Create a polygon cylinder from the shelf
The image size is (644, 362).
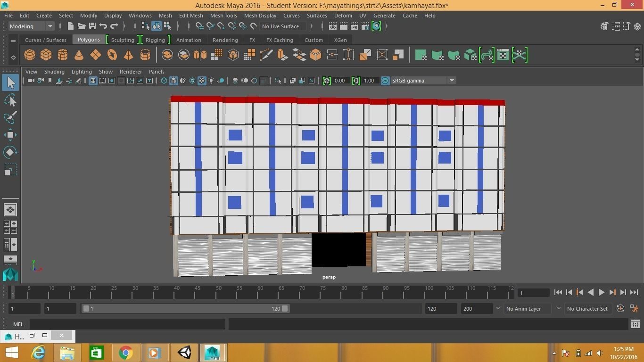(63, 55)
